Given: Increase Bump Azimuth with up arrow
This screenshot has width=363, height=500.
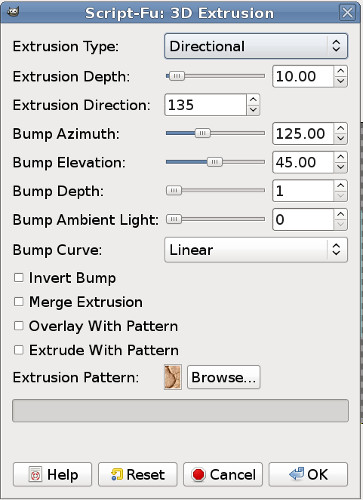Looking at the screenshot, I should [x=340, y=129].
